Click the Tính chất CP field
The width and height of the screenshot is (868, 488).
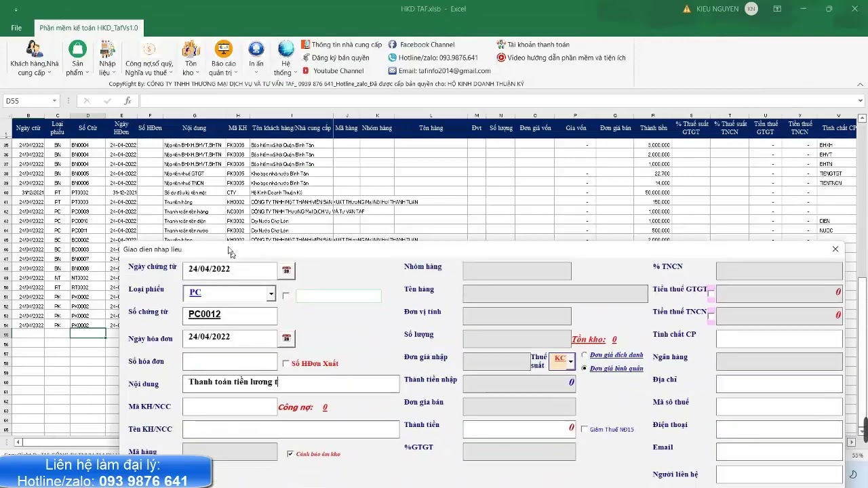tap(779, 339)
